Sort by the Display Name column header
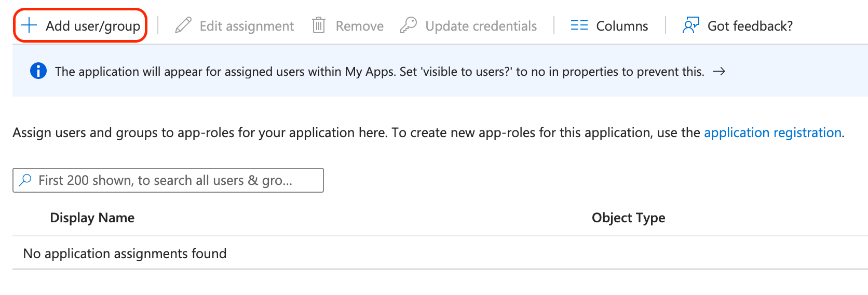 92,218
